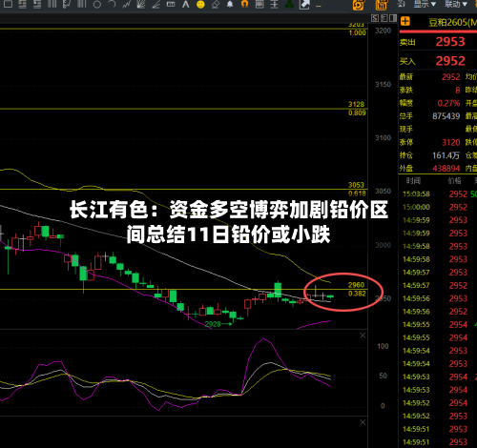Screen dimensions: 477x448
Task: Click the 涨停 value 3120
Action: [450, 142]
